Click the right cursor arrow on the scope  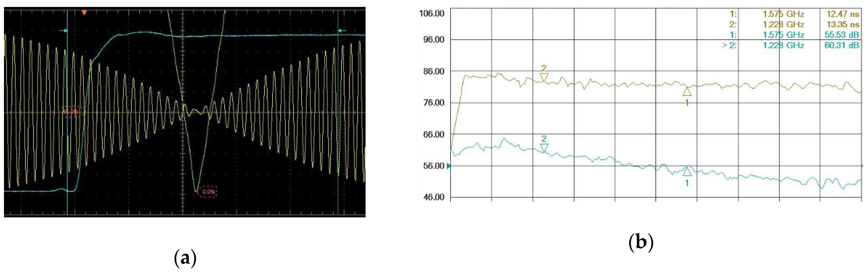tap(340, 30)
